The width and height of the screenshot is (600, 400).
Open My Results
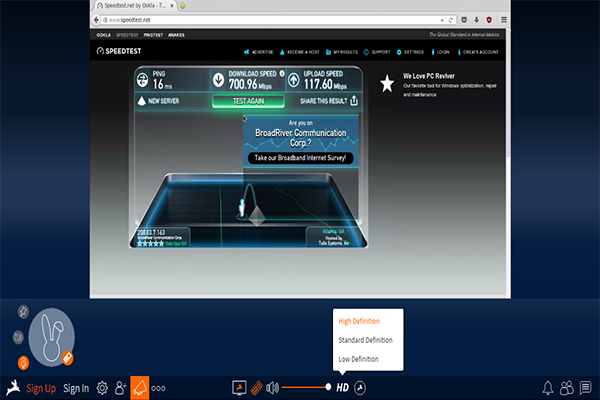(x=342, y=52)
